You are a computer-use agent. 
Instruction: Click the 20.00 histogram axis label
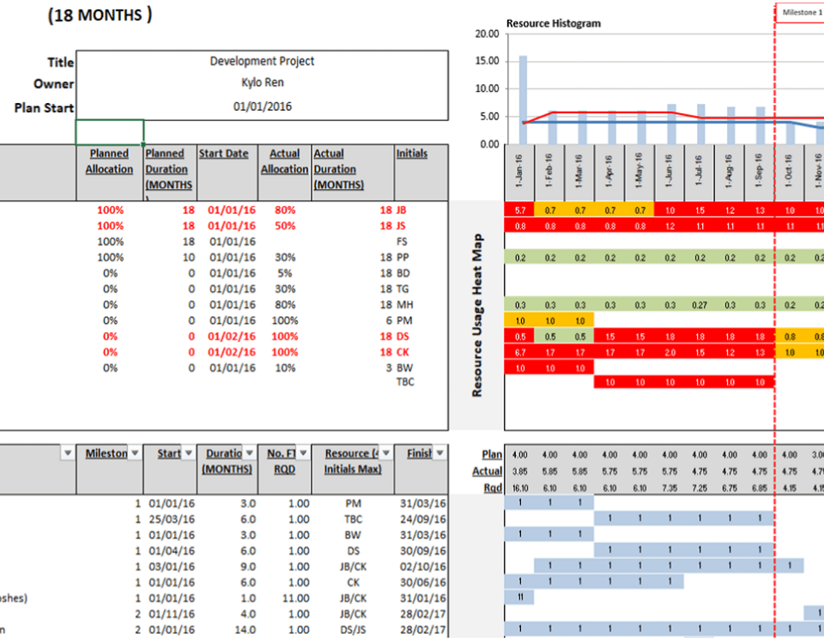pos(488,34)
